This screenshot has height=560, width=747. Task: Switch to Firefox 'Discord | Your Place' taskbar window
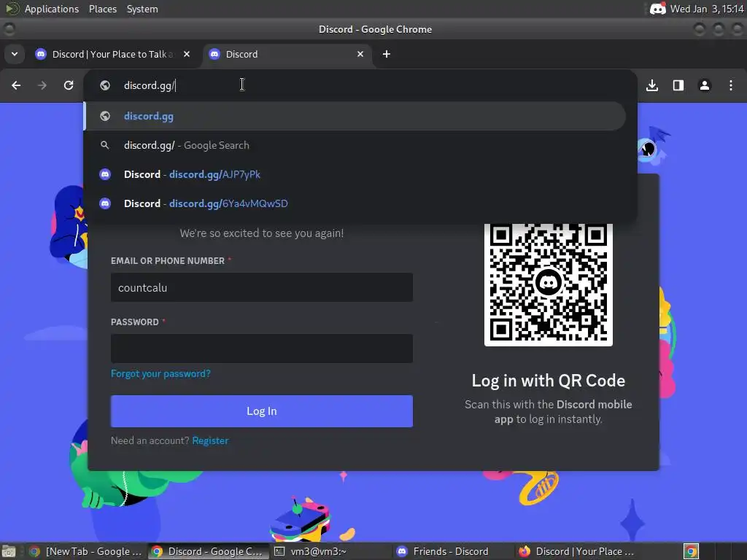tap(575, 551)
